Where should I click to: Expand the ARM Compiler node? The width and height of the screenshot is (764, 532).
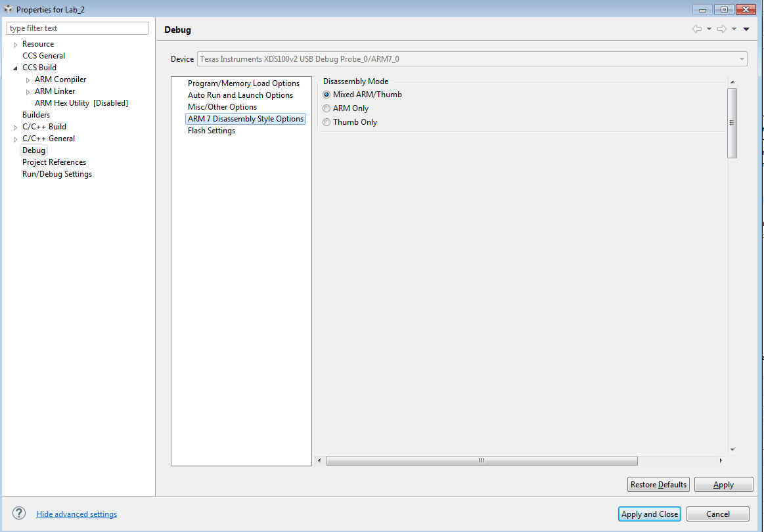[28, 80]
